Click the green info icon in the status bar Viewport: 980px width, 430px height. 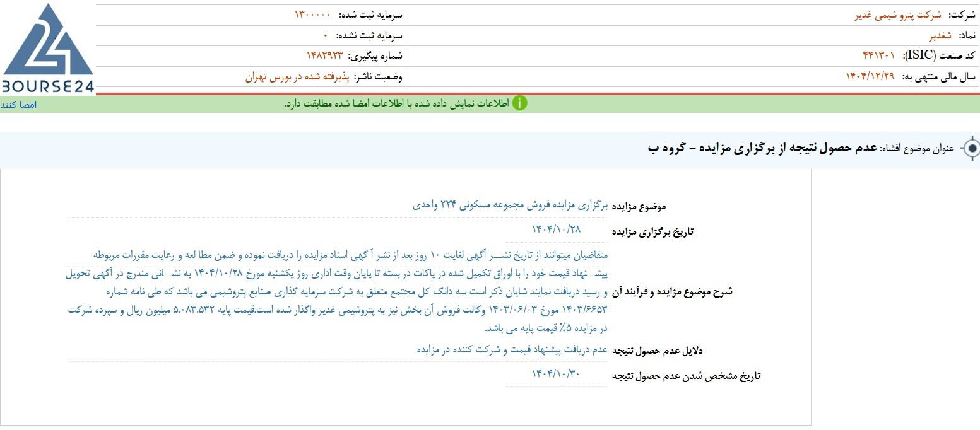pos(519,103)
